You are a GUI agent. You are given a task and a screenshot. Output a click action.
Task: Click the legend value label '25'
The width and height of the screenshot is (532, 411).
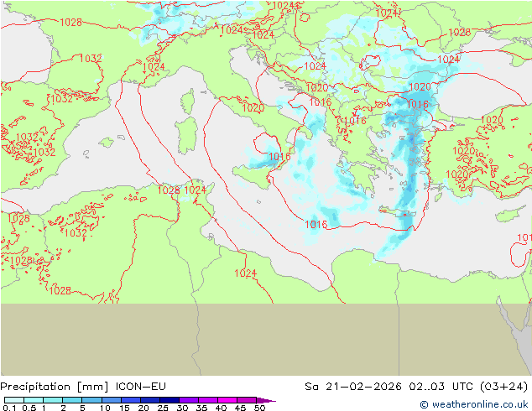[163, 408]
